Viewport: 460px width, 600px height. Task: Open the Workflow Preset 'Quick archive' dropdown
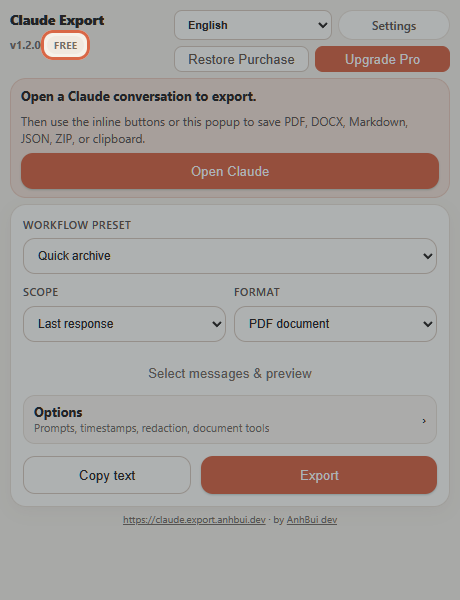click(230, 256)
